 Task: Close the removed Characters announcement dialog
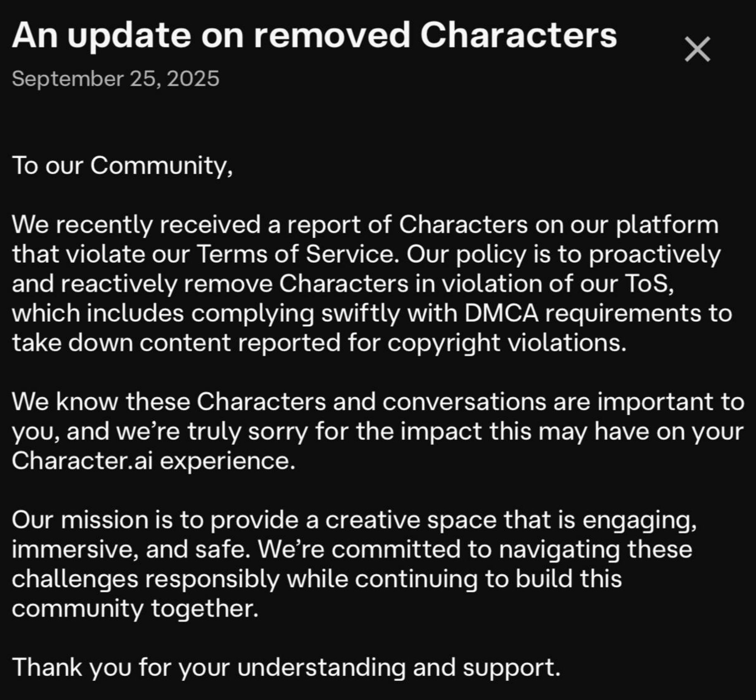pyautogui.click(x=697, y=49)
